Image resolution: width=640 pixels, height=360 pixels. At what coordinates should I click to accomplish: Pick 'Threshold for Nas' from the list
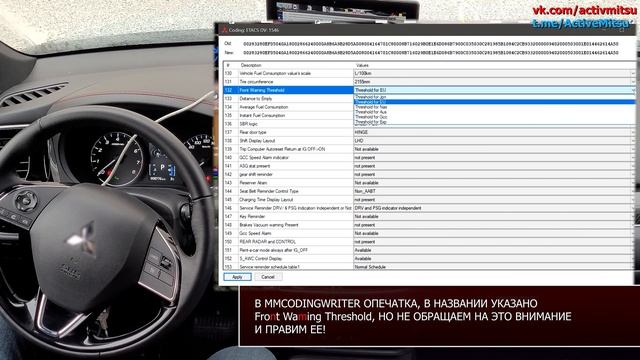click(494, 107)
